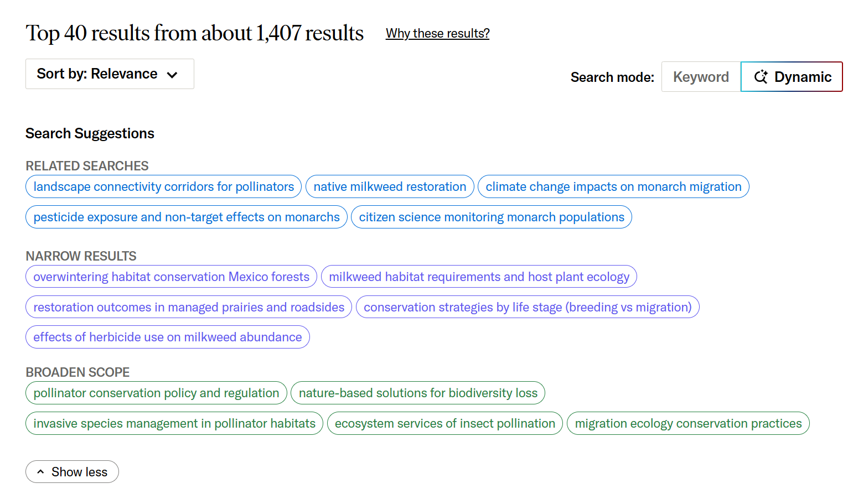This screenshot has width=853, height=504.
Task: Open the Sort by Relevance dropdown
Action: (110, 74)
